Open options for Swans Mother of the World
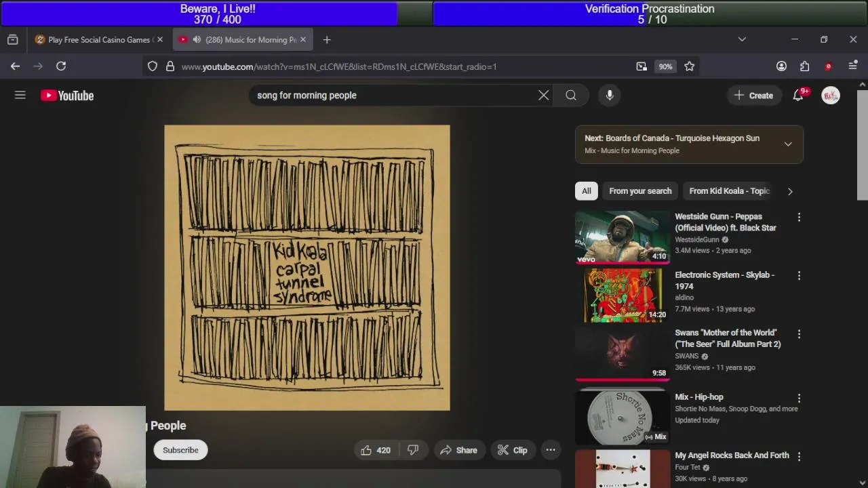868x488 pixels. pyautogui.click(x=799, y=334)
